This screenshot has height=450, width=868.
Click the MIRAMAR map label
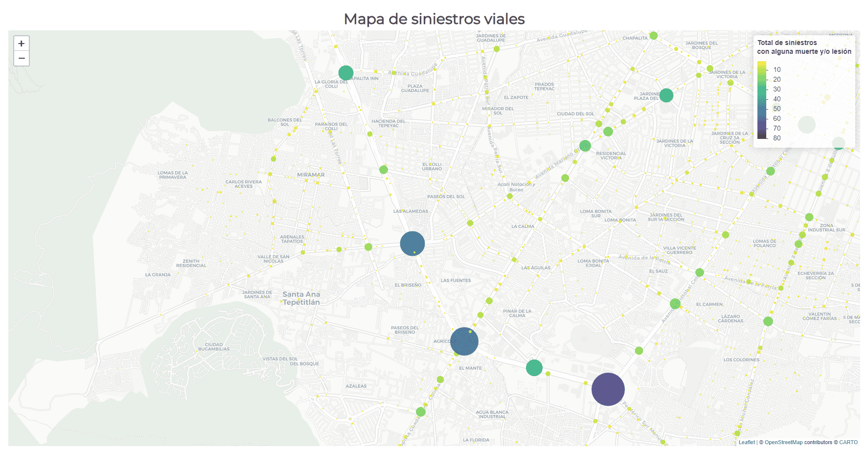click(x=311, y=175)
